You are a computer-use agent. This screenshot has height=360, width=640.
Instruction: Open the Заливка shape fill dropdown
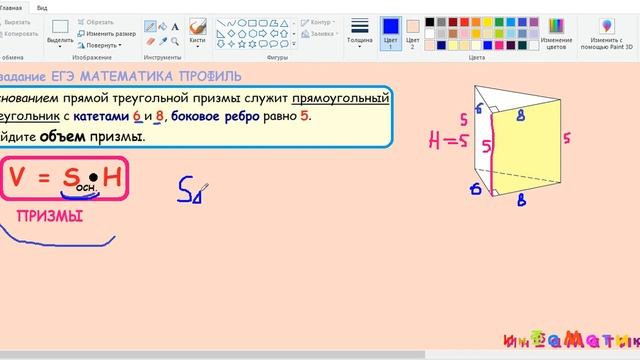point(320,34)
